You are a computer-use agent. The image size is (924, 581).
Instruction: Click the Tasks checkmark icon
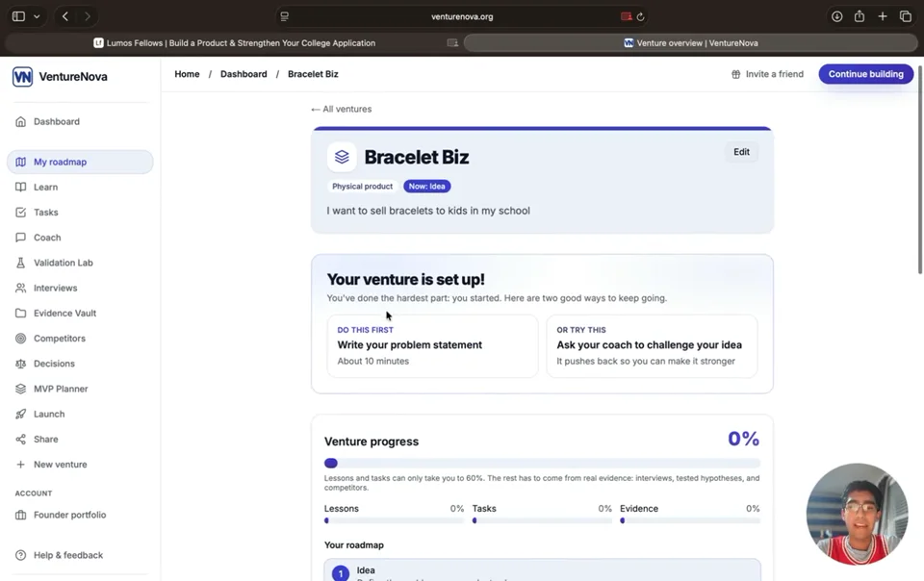pyautogui.click(x=20, y=213)
